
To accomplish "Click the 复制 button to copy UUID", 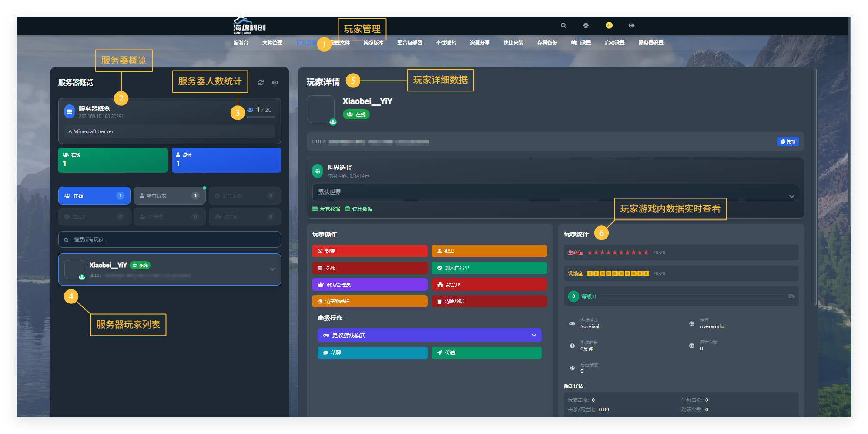I will pos(788,141).
